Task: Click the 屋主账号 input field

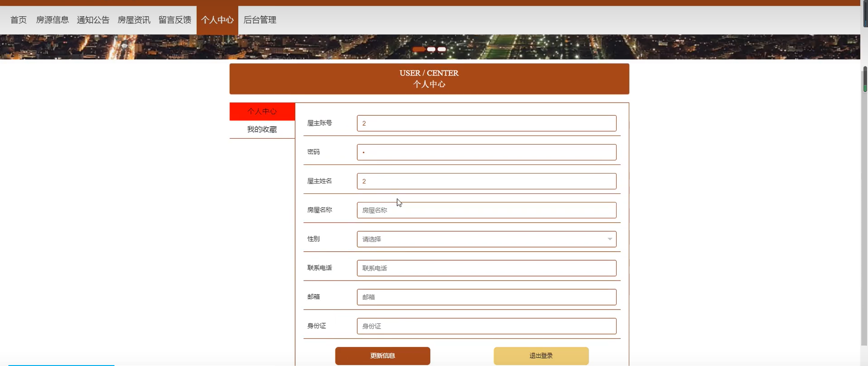Action: click(486, 123)
